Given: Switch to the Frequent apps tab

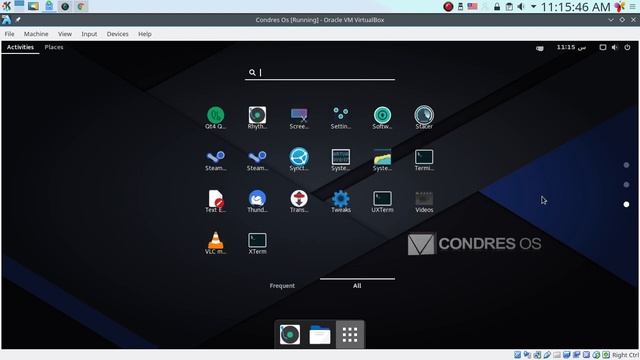Looking at the screenshot, I should [x=282, y=286].
